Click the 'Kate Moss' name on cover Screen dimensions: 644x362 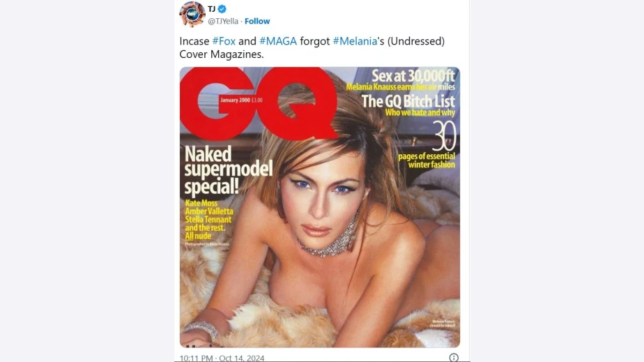[x=201, y=203]
